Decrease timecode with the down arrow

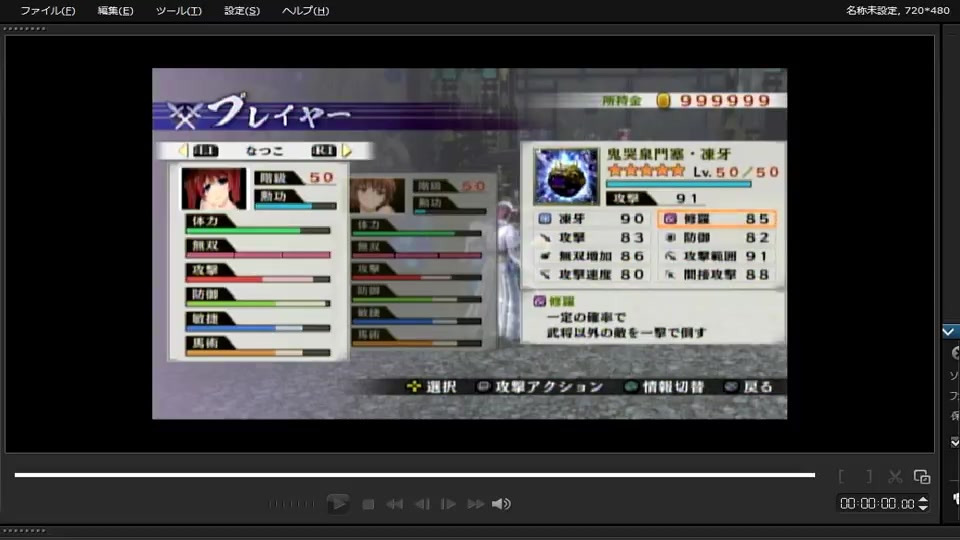click(x=923, y=508)
